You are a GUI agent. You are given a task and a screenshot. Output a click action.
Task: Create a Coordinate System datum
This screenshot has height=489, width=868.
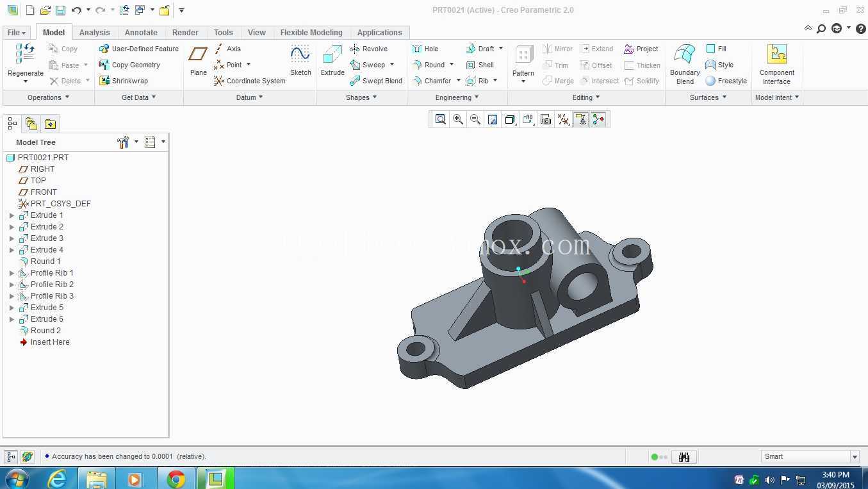(x=249, y=81)
